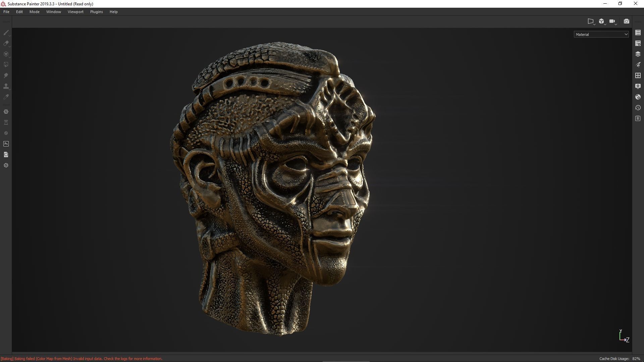
Task: Select the Eraser tool
Action: point(6,43)
